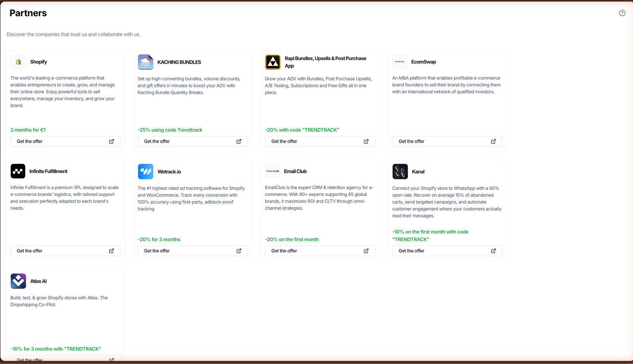Get the offer for Rapi Bundles app

(320, 141)
